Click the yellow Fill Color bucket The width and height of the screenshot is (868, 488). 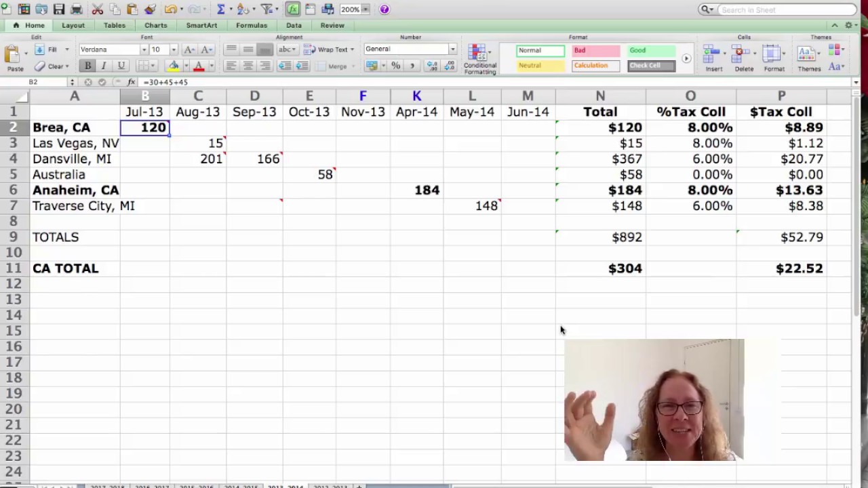[174, 66]
